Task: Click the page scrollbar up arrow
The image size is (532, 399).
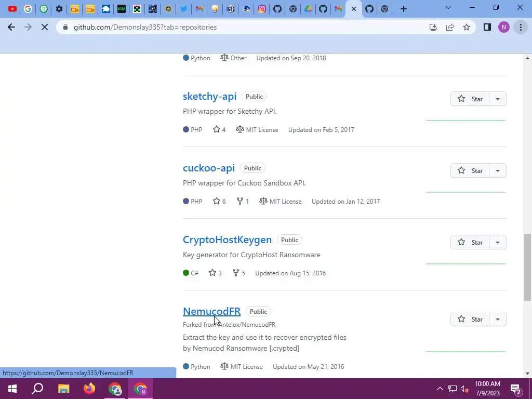Action: pos(527,58)
